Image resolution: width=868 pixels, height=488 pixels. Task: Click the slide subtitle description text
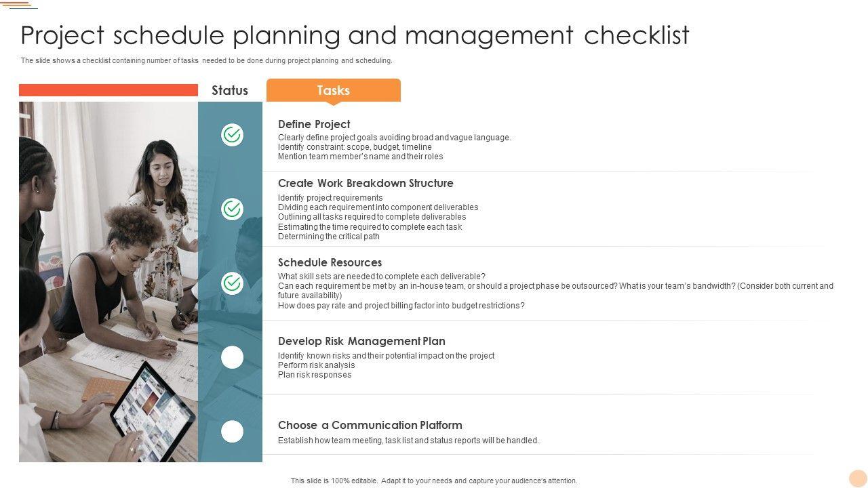(206, 60)
